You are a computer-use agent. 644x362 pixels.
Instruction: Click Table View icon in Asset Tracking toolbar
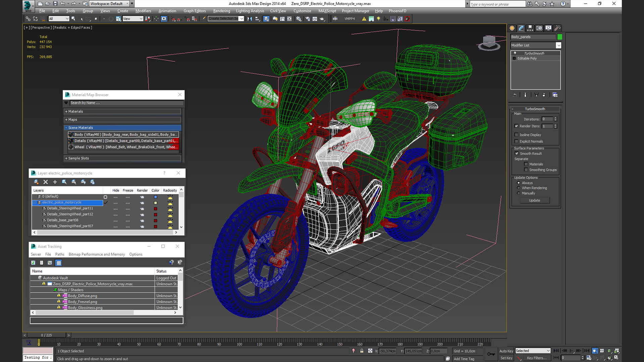pos(59,263)
